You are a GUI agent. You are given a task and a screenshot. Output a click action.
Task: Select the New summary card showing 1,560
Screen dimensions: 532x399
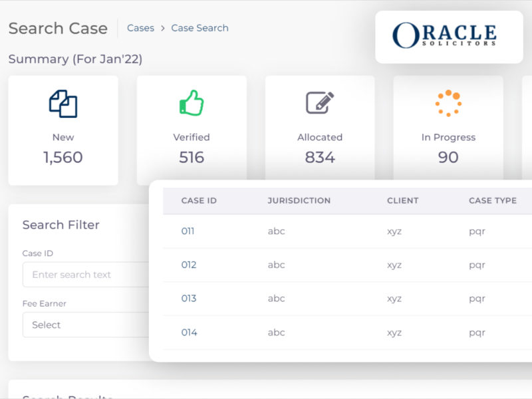point(63,130)
